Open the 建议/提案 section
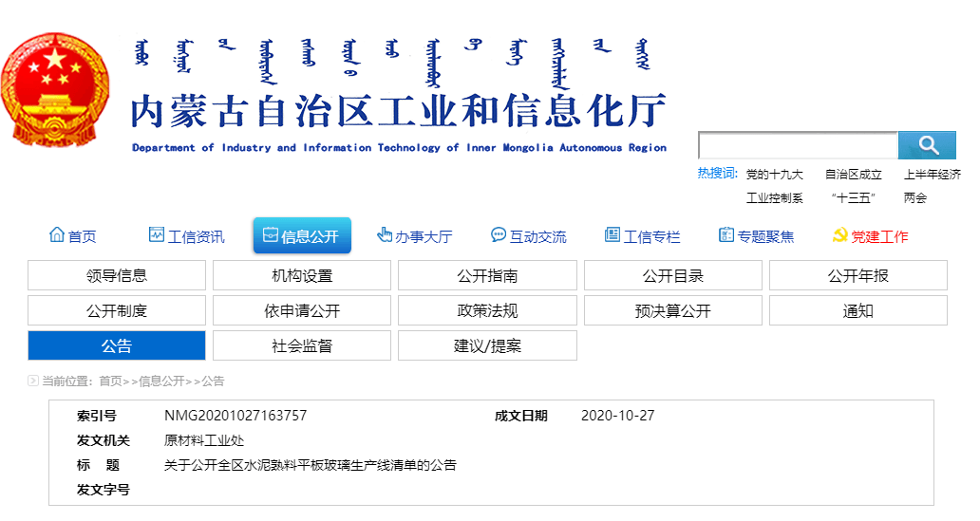 point(487,345)
